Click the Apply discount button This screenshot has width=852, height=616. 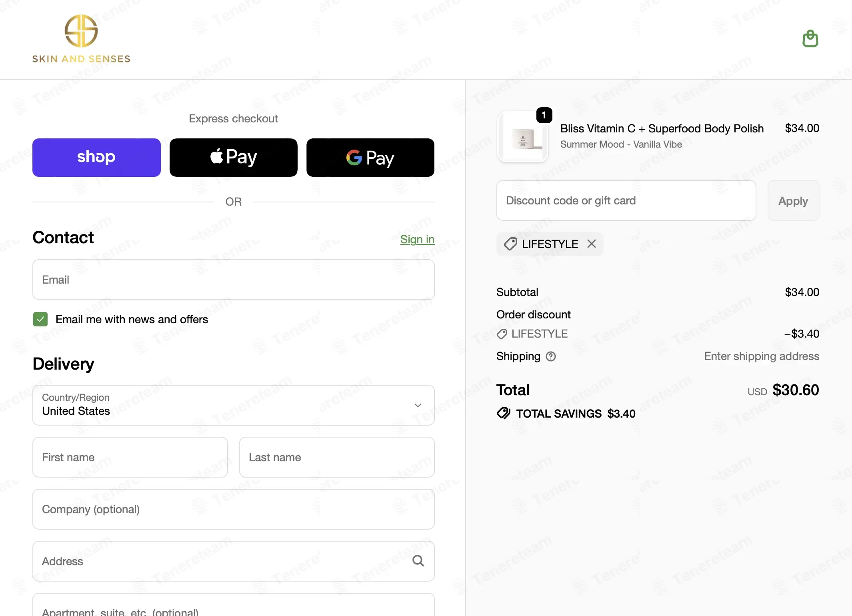[x=793, y=200]
